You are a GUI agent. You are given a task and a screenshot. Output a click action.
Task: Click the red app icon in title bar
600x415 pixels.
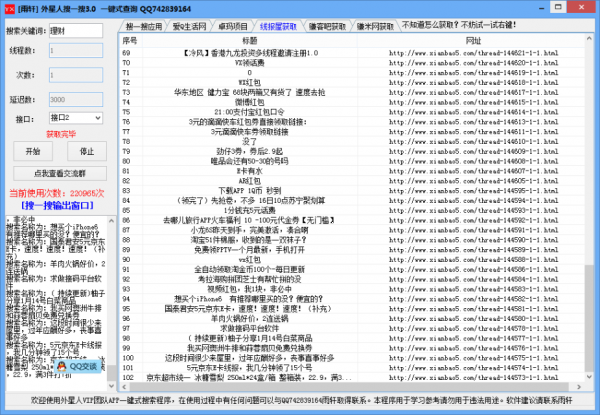click(10, 8)
